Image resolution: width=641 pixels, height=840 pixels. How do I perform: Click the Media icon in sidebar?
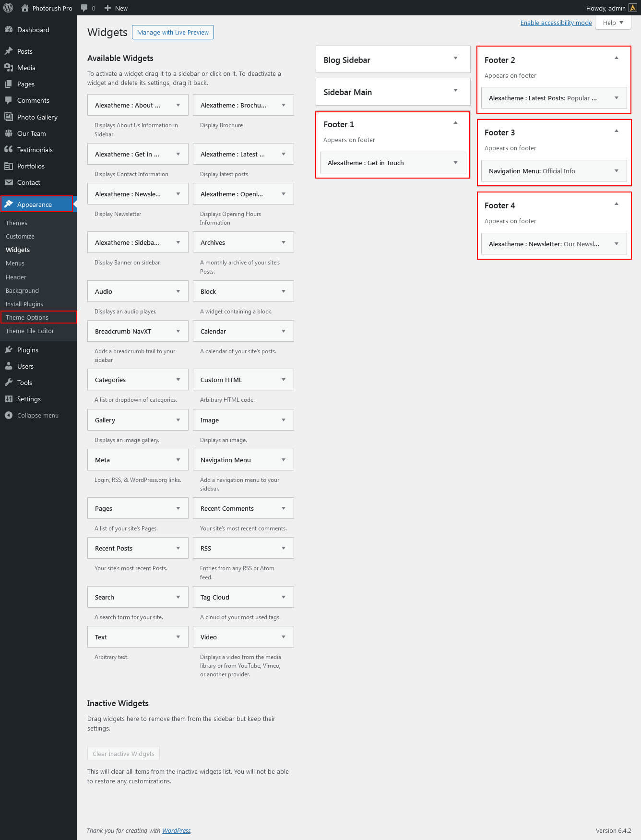tap(9, 67)
